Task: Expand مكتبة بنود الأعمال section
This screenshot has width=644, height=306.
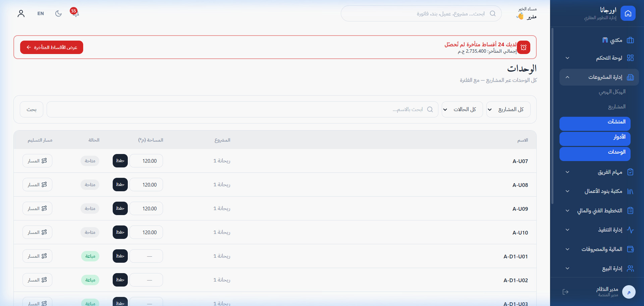Action: [599, 191]
